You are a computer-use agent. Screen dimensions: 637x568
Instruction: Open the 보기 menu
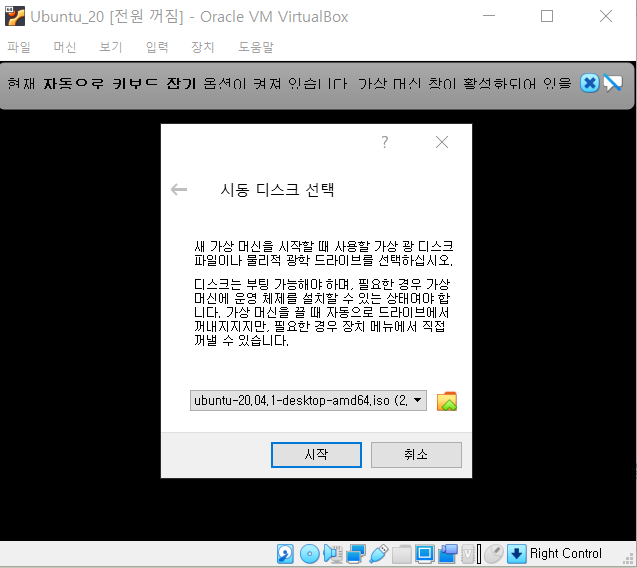coord(111,47)
